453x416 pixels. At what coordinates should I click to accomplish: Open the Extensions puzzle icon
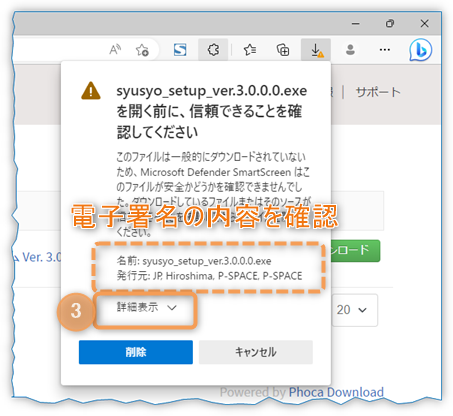point(213,50)
